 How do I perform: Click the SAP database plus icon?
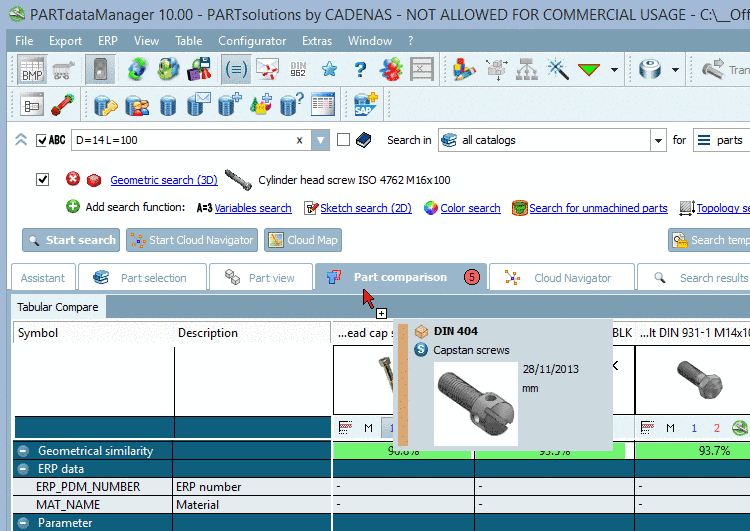point(366,104)
